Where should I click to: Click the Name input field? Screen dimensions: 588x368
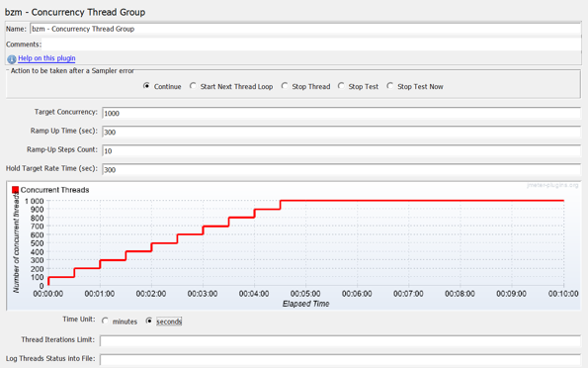pyautogui.click(x=305, y=29)
